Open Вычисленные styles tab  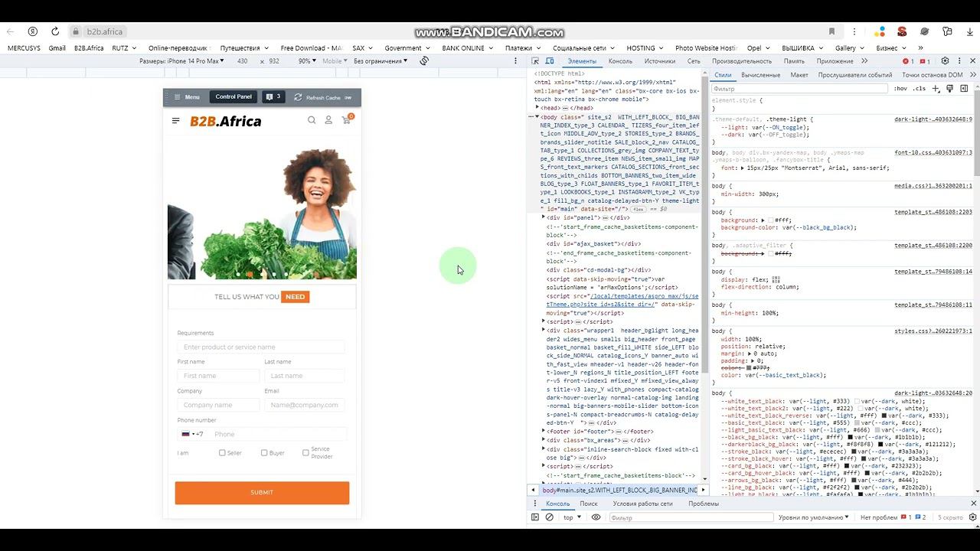pyautogui.click(x=760, y=75)
